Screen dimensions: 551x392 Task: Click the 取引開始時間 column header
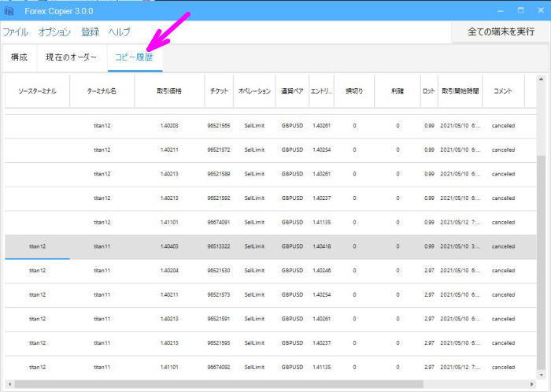click(x=460, y=91)
